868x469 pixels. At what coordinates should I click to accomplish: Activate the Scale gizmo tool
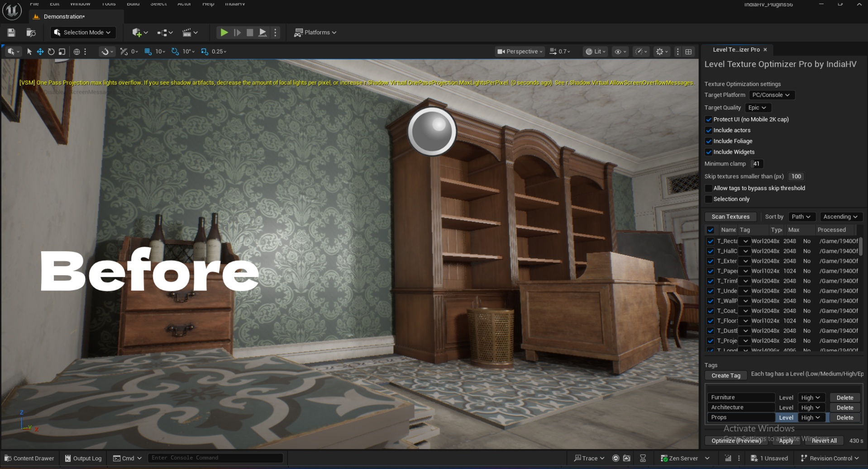tap(62, 52)
